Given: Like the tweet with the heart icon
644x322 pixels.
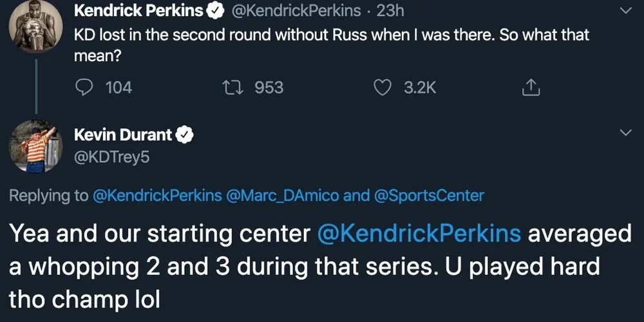Looking at the screenshot, I should tap(383, 88).
